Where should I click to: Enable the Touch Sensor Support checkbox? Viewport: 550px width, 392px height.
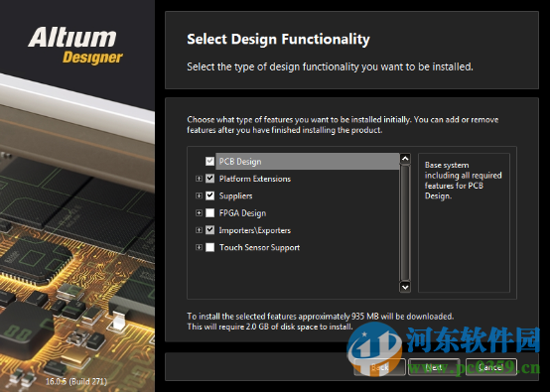(x=209, y=247)
